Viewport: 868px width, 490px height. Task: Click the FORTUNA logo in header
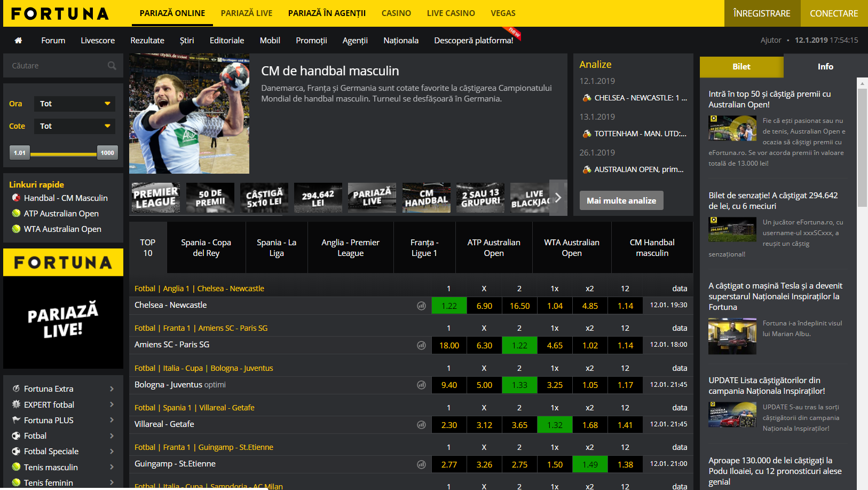[60, 13]
